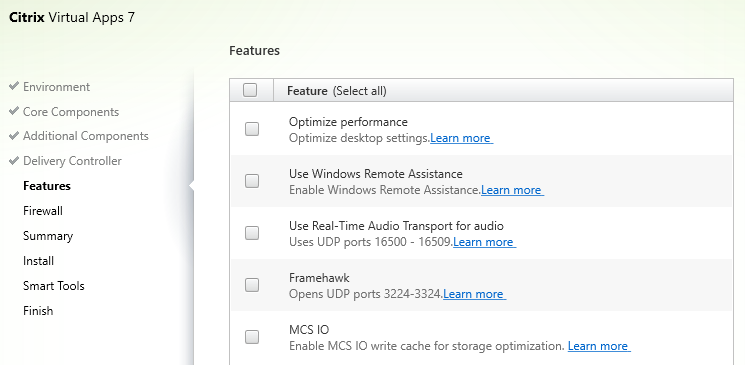Viewport: 745px width, 365px height.
Task: Click the Additional Components checkmark icon
Action: (14, 135)
